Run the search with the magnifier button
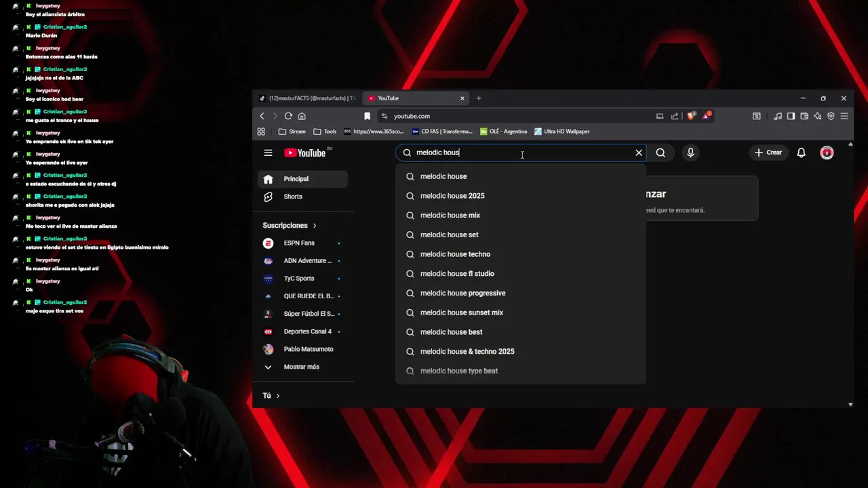The width and height of the screenshot is (868, 488). pos(660,152)
